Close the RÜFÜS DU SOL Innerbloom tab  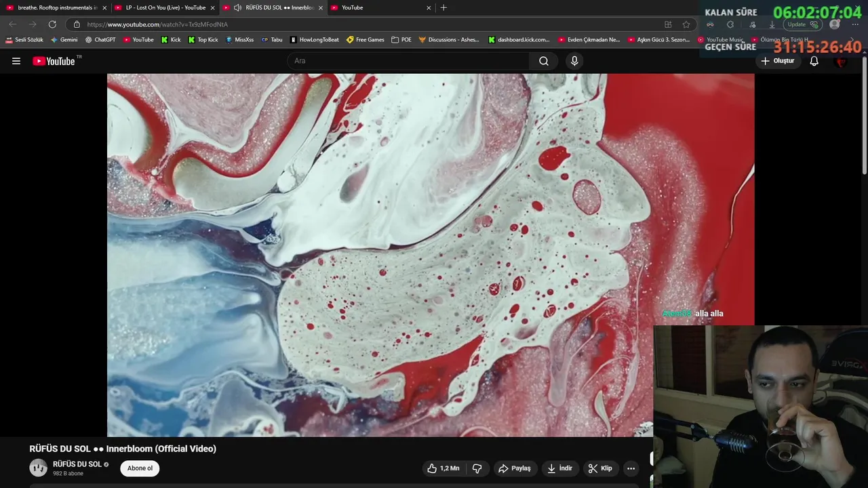321,7
